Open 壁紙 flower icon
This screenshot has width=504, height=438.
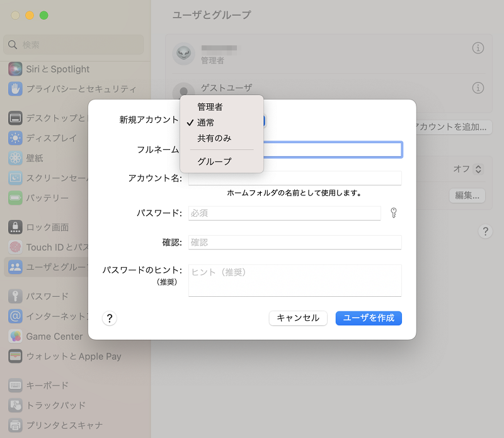click(x=15, y=158)
